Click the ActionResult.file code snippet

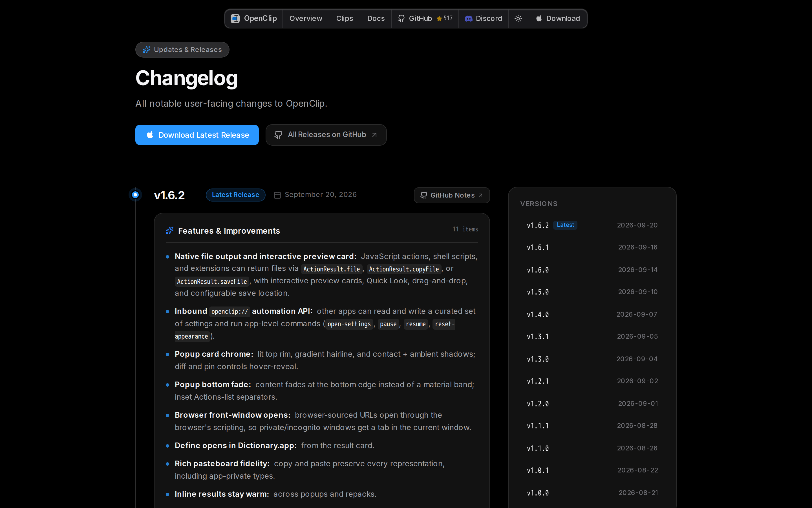[332, 269]
